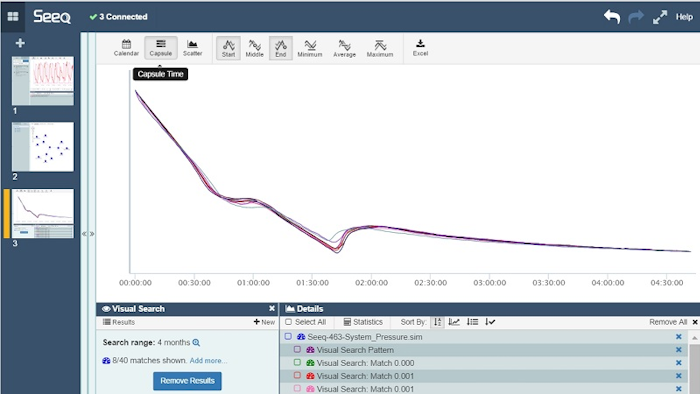This screenshot has width=700, height=394.
Task: Click the Seeq logo
Action: tap(52, 17)
